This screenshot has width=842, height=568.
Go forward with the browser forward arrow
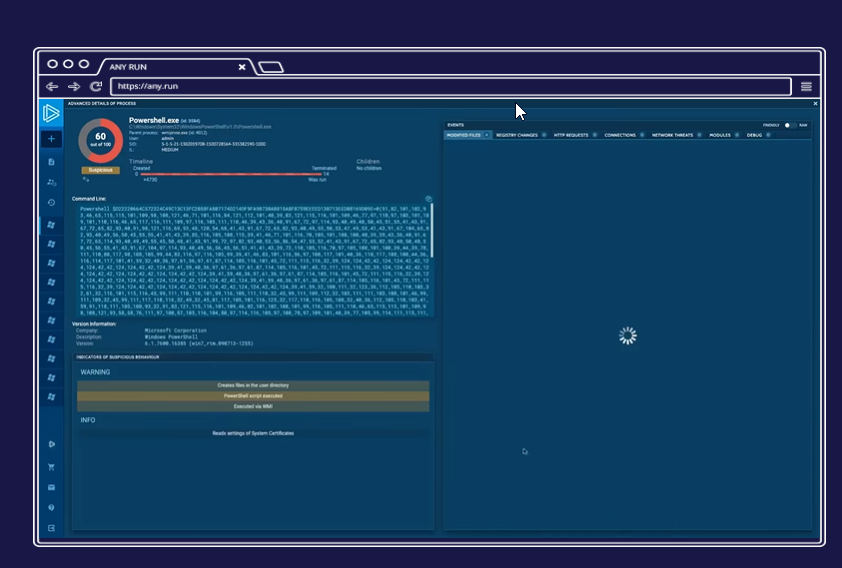pyautogui.click(x=74, y=86)
